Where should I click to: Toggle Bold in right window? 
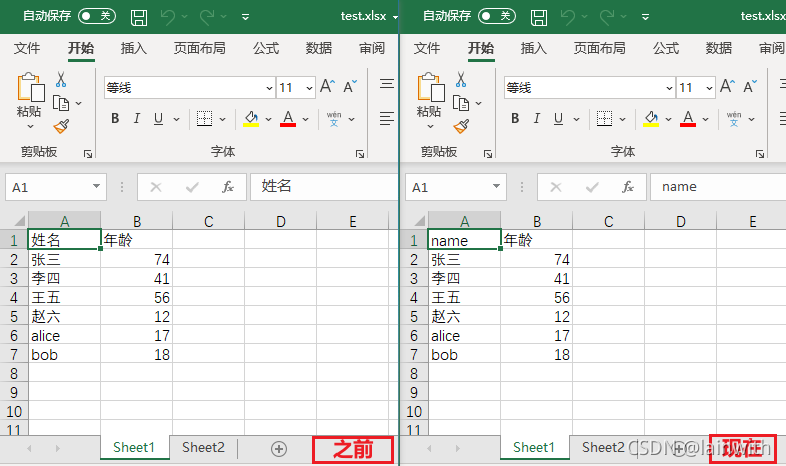coord(515,118)
